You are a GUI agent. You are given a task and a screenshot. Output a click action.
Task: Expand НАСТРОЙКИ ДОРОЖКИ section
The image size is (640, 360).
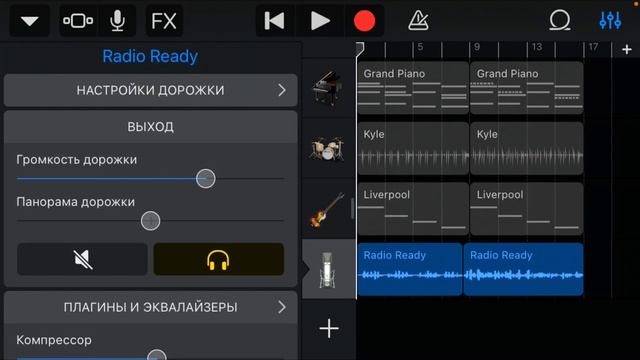tap(151, 90)
